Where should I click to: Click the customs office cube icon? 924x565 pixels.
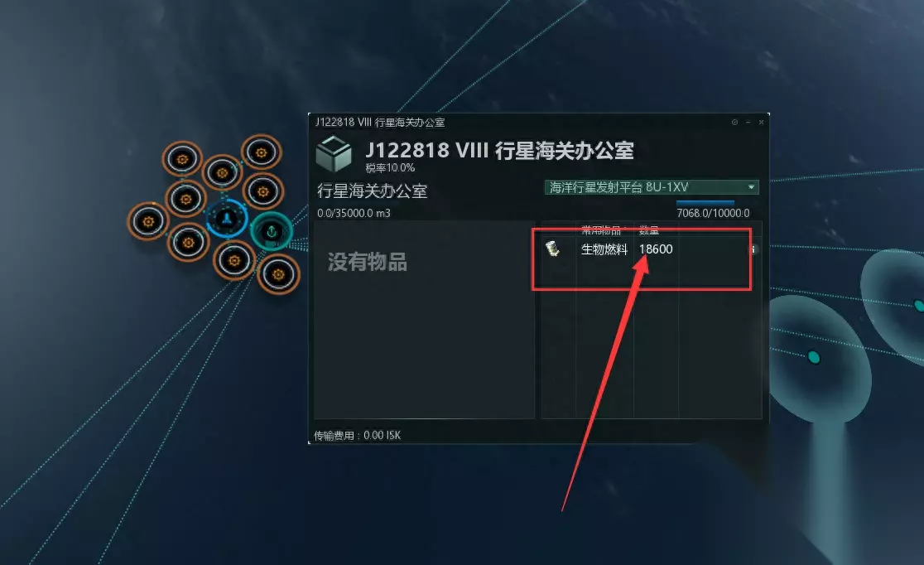334,153
